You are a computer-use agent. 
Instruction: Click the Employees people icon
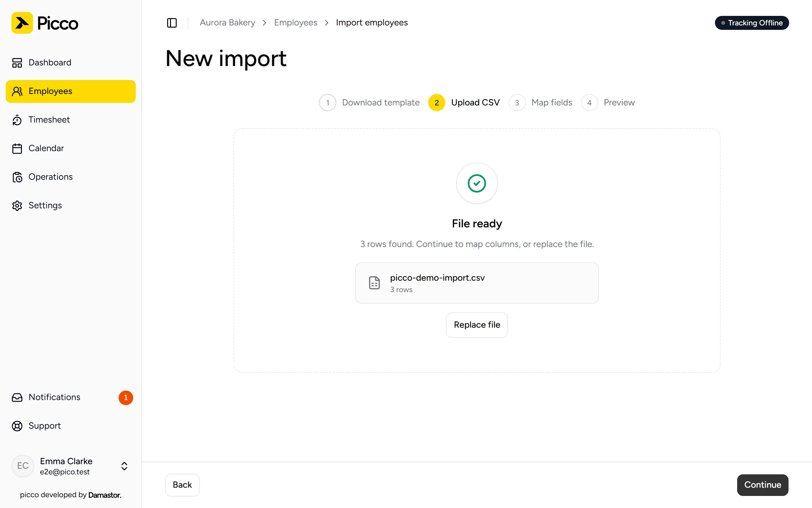(x=17, y=91)
